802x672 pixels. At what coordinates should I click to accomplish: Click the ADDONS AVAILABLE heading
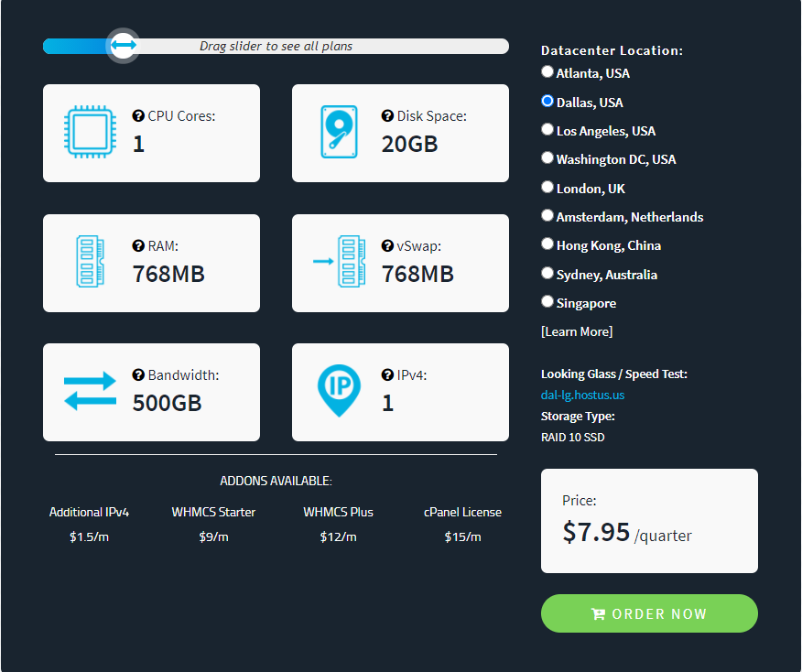(276, 481)
